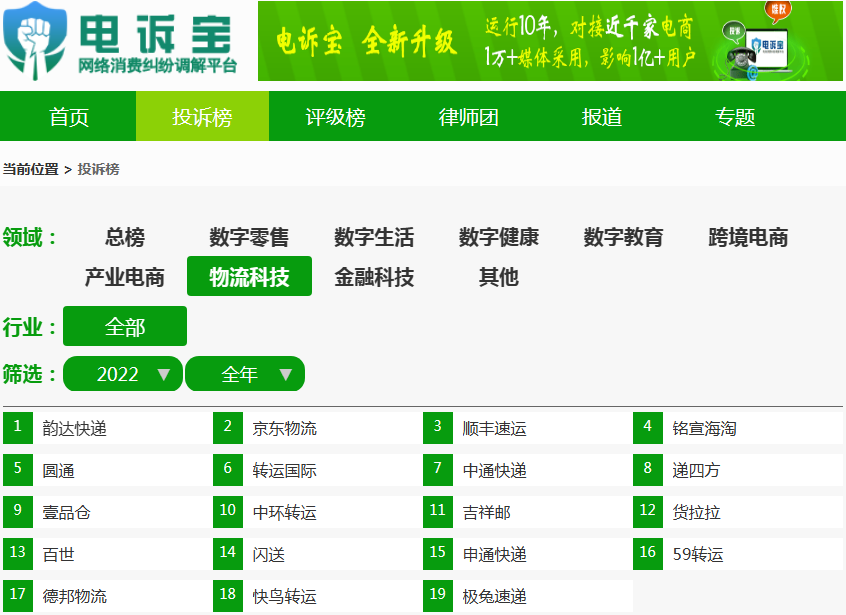Image resolution: width=846 pixels, height=615 pixels.
Task: Open the 电诉宝 全新升级 banner ad
Action: click(x=550, y=41)
